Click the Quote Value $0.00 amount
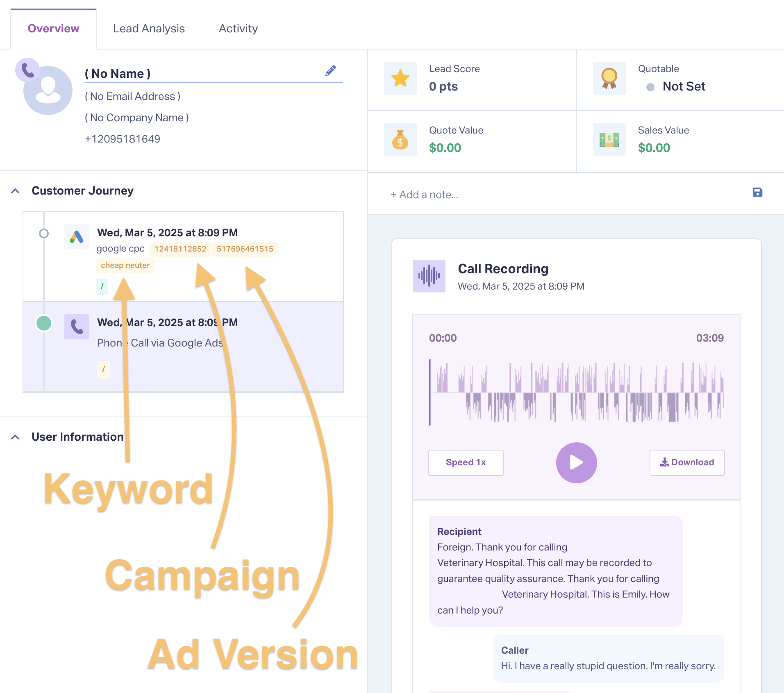This screenshot has height=693, width=784. [445, 148]
